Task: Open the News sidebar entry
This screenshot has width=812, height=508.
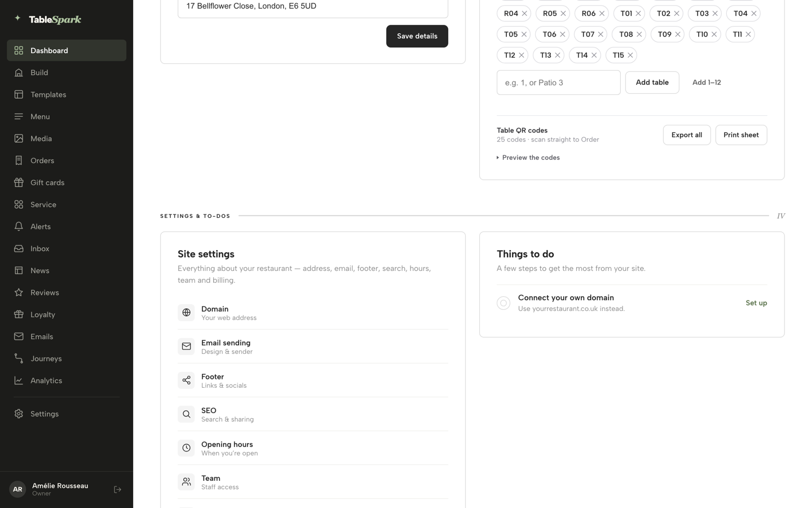Action: 67,270
